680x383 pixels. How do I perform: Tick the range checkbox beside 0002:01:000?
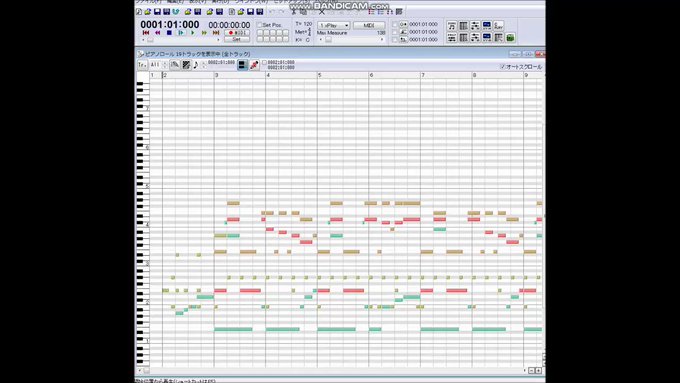click(x=265, y=63)
